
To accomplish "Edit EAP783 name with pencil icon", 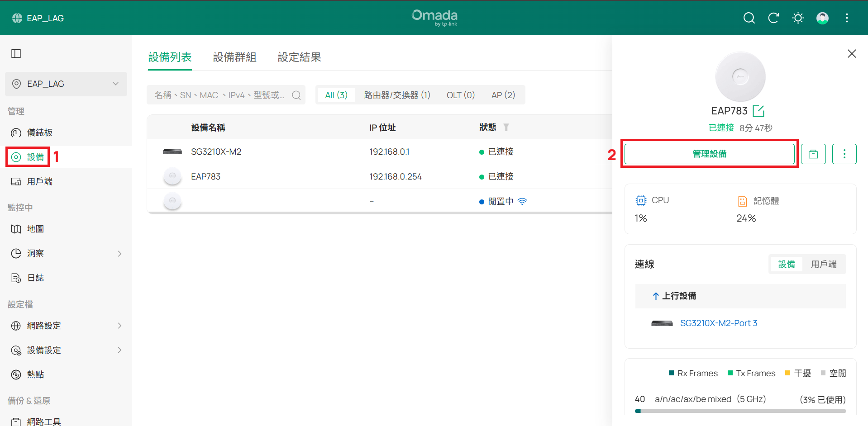I will (758, 111).
